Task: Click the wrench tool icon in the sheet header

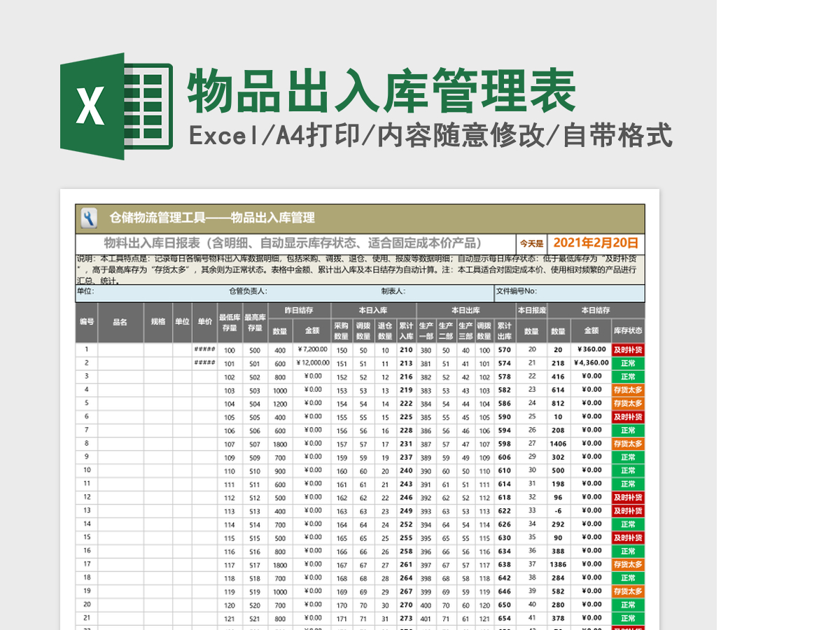Action: [89, 218]
